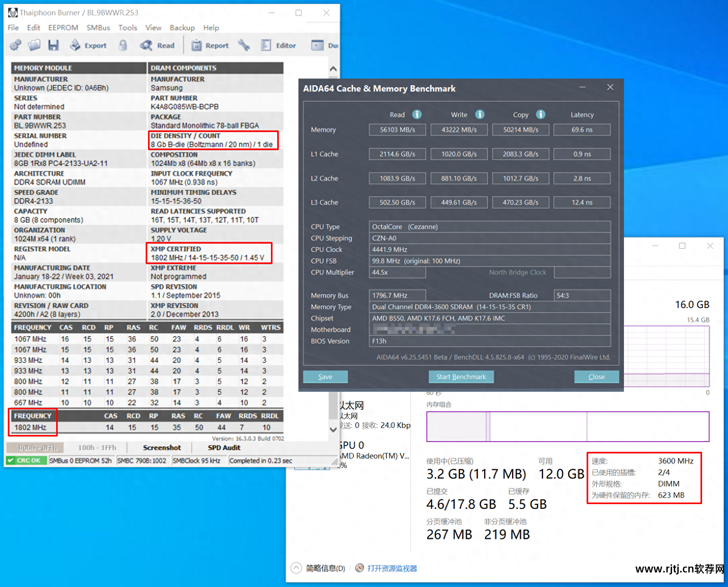Viewport: 728px width, 587px height.
Task: Click the Save button in AIDA64
Action: click(325, 377)
